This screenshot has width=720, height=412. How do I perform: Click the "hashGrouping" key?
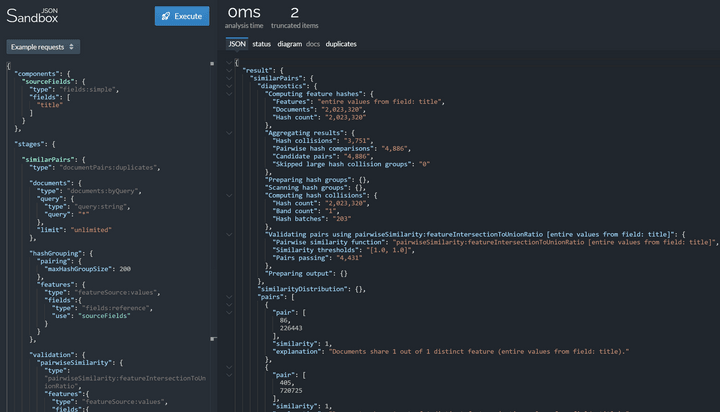click(x=55, y=254)
